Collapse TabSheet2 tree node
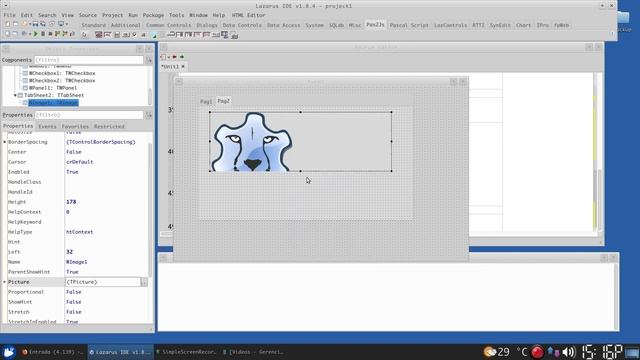This screenshot has width=640, height=360. click(16, 95)
